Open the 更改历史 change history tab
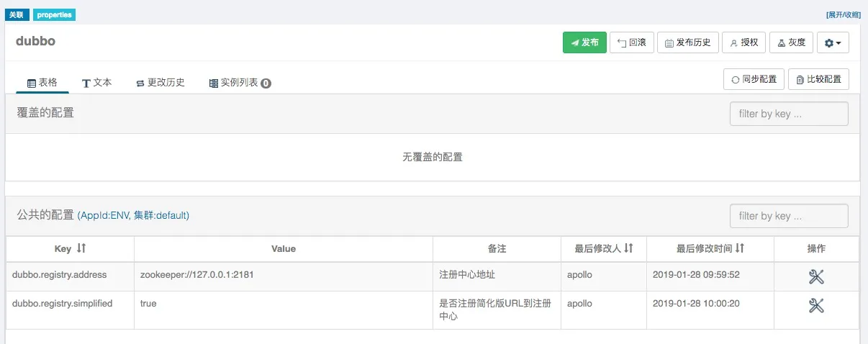This screenshot has height=344, width=868. click(x=160, y=83)
